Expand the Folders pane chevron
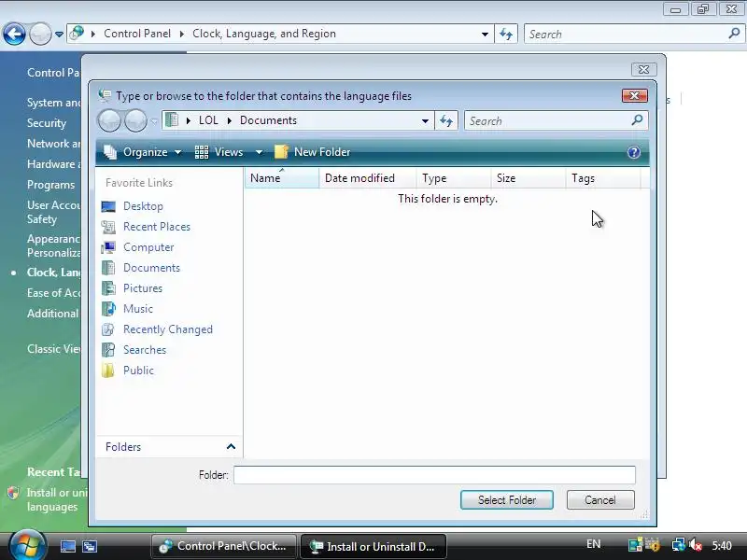The image size is (747, 560). click(x=231, y=447)
